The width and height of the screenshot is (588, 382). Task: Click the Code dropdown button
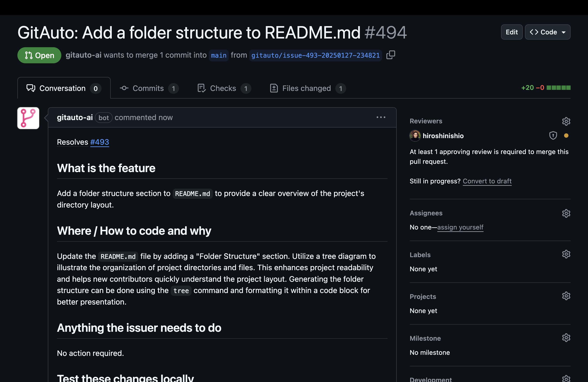tap(547, 31)
